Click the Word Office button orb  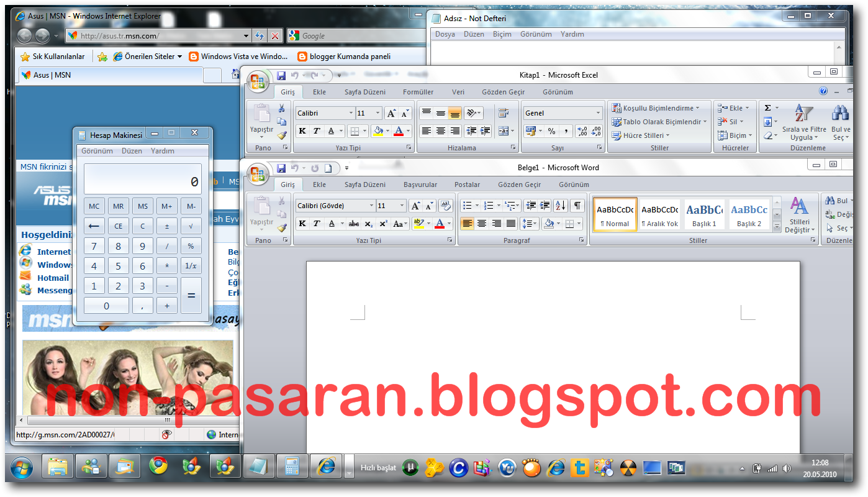coord(258,174)
